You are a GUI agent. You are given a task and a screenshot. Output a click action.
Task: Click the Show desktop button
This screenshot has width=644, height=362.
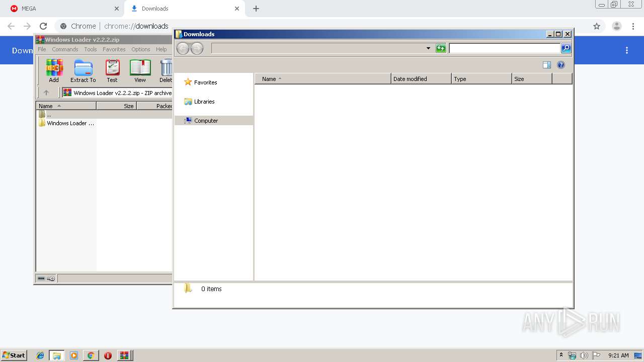click(638, 355)
